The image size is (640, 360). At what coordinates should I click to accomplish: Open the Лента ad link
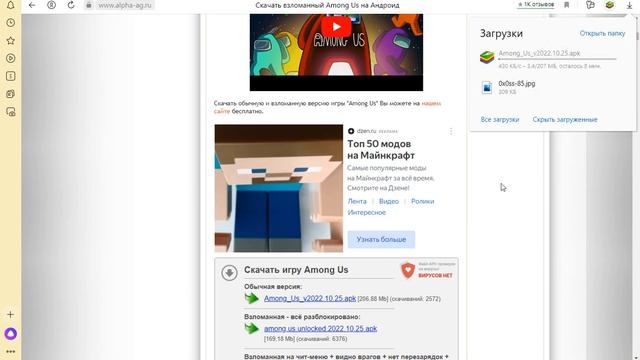(x=357, y=201)
